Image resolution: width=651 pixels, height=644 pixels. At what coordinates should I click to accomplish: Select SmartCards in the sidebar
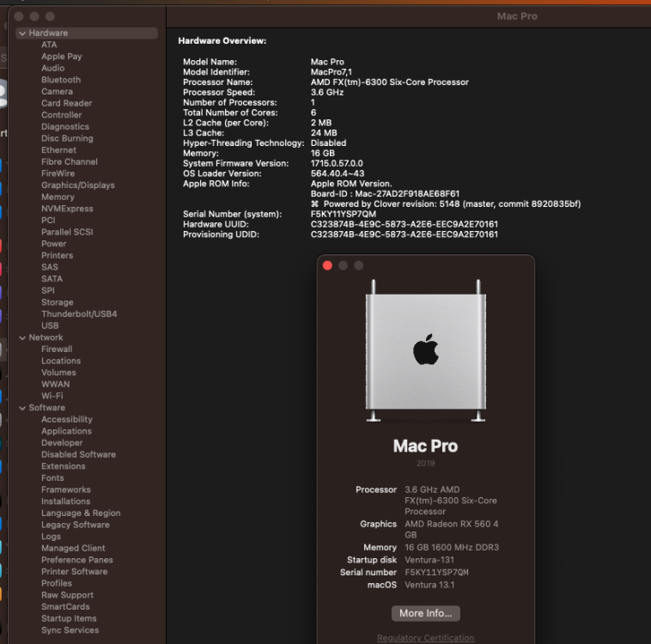coord(65,606)
